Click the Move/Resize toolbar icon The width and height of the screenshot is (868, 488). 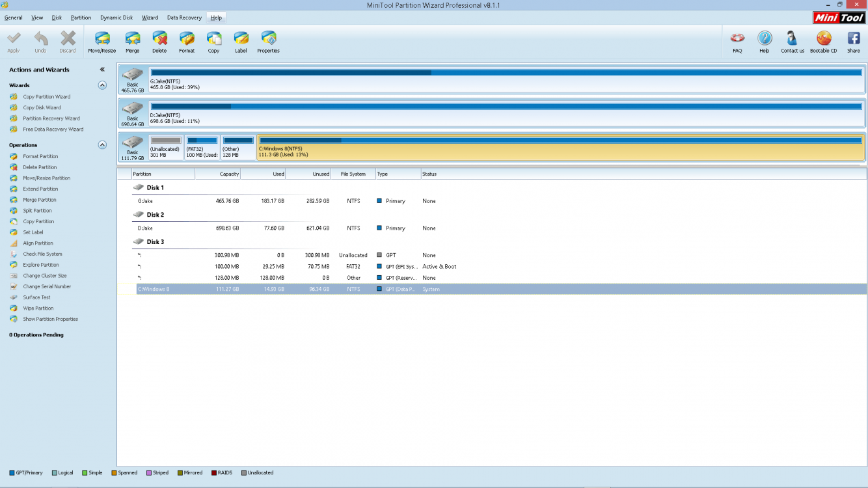(102, 38)
